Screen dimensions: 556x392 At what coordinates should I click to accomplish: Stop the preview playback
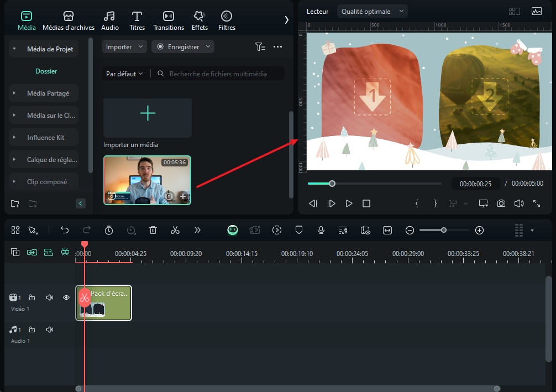click(366, 203)
